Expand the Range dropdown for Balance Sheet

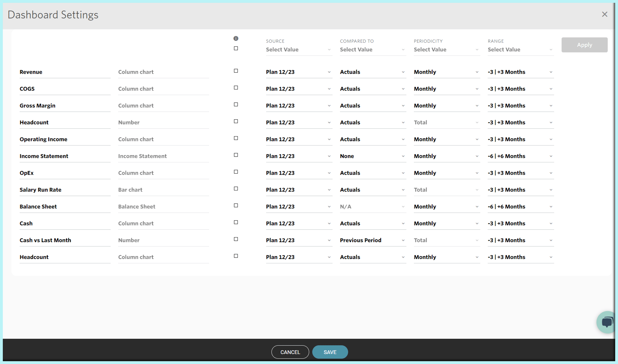click(x=520, y=207)
